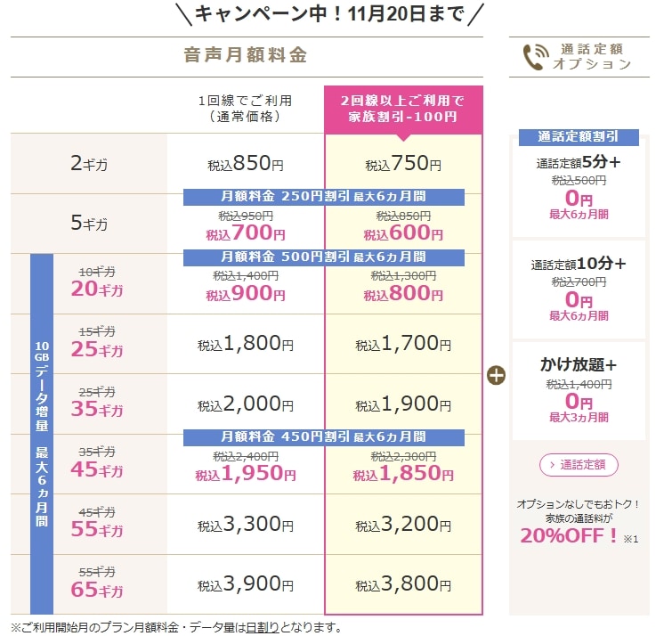Screen dimensions: 672x636
Task: Click the brown plus circle icon
Action: [496, 375]
